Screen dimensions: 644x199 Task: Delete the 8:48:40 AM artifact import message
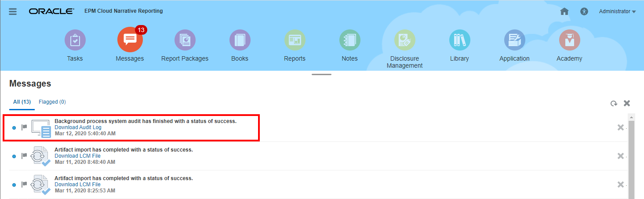tap(621, 156)
